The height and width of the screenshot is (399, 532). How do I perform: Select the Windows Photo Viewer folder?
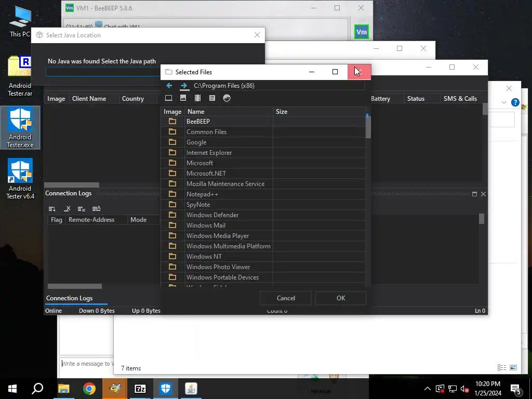pyautogui.click(x=263, y=267)
